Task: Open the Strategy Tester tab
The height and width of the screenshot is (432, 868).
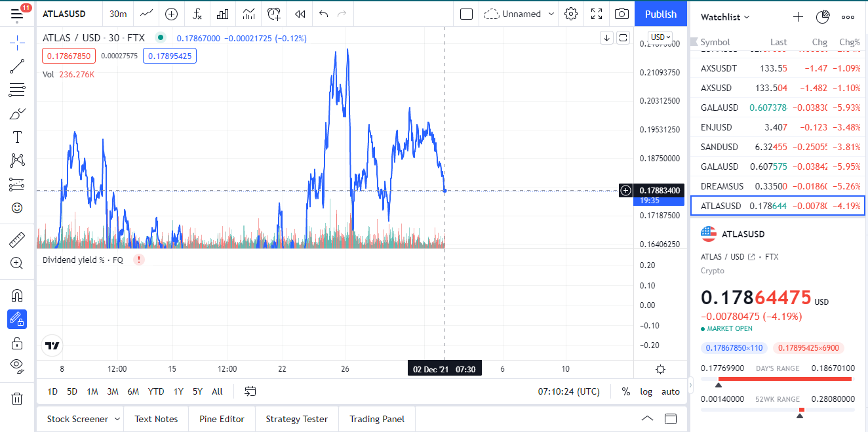Action: (296, 419)
